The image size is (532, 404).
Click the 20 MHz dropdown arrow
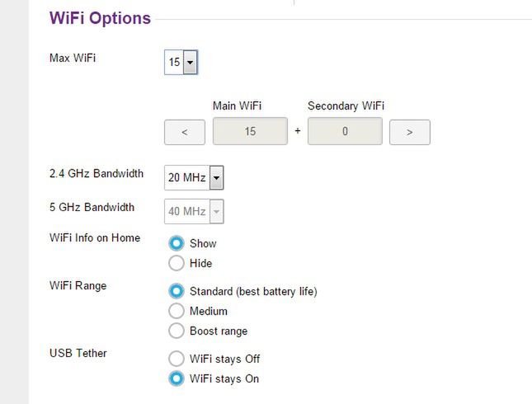(x=216, y=178)
